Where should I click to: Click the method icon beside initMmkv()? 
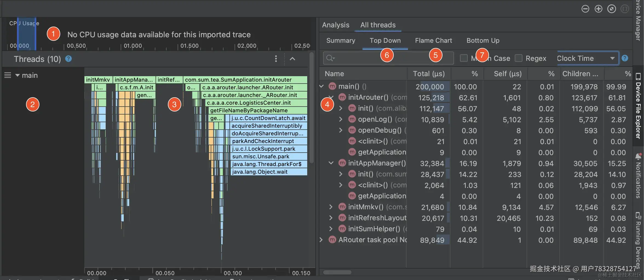[342, 207]
